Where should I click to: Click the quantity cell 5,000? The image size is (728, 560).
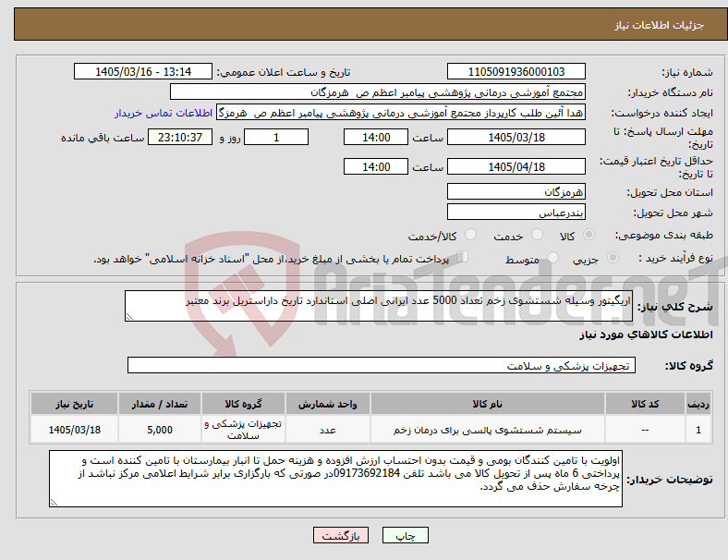[x=160, y=430]
